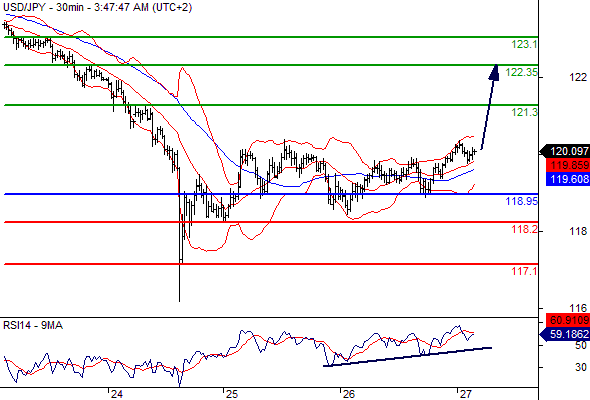Select the 122.35 resistance level label

pyautogui.click(x=522, y=72)
